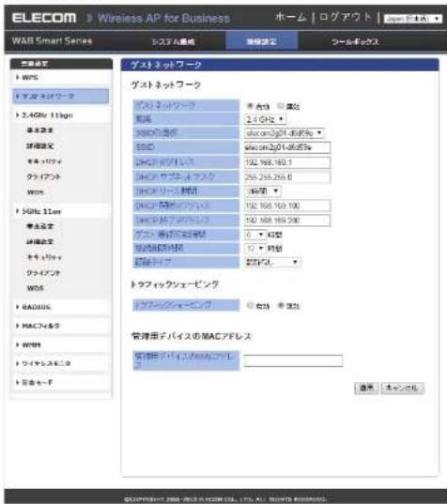This screenshot has height=504, width=447.
Task: Select 無効 for traffic shaping
Action: (x=281, y=305)
